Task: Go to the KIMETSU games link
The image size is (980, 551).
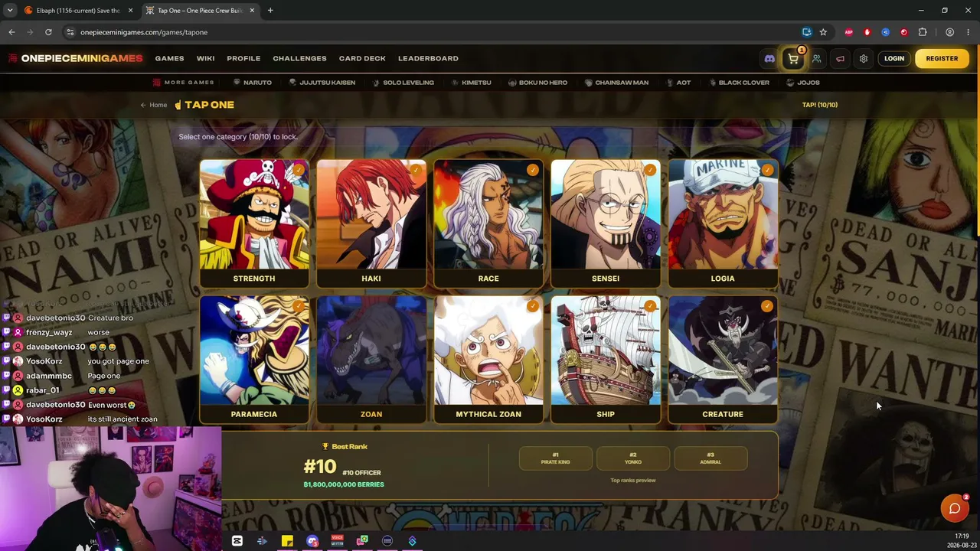Action: [472, 83]
